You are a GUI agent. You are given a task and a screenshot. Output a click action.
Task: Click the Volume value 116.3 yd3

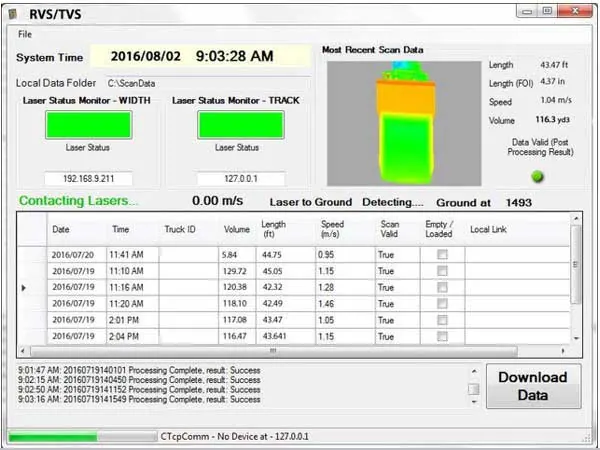552,120
